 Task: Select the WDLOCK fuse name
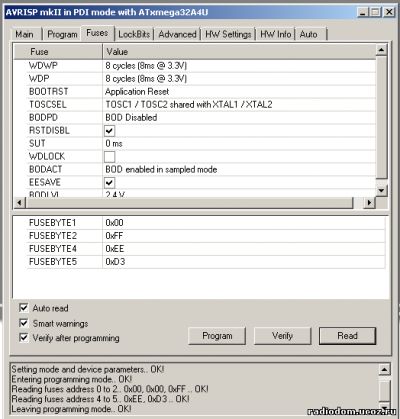[47, 157]
